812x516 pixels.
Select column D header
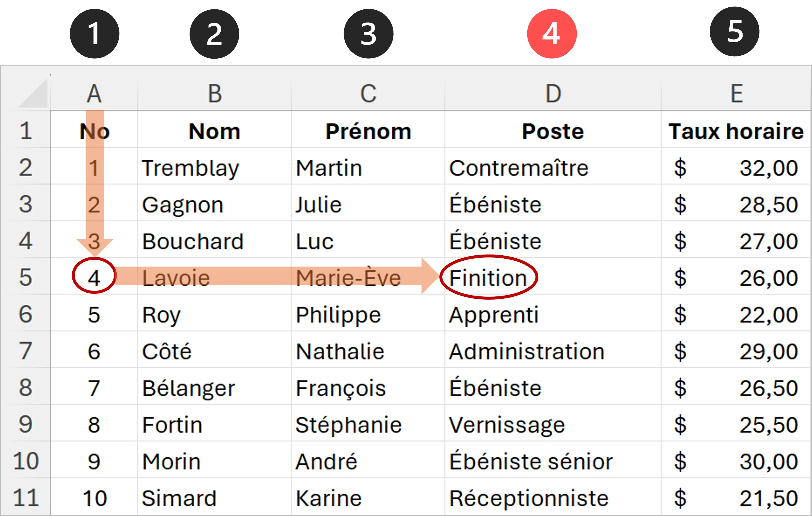click(553, 94)
